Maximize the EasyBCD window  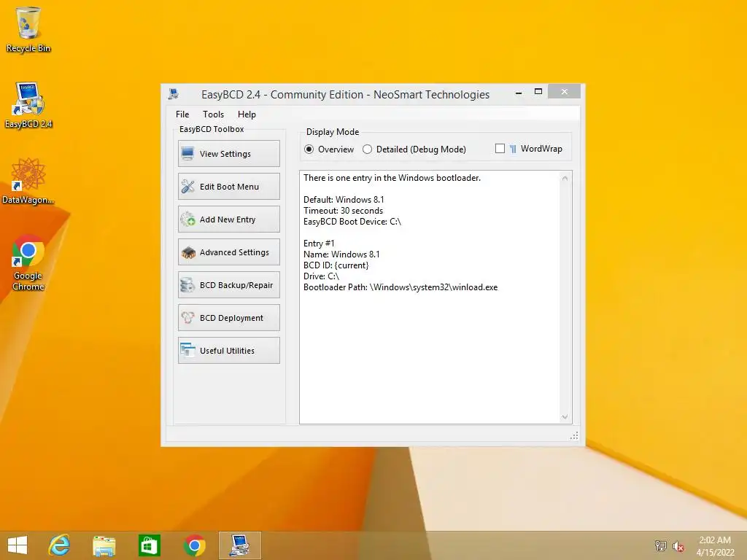538,91
